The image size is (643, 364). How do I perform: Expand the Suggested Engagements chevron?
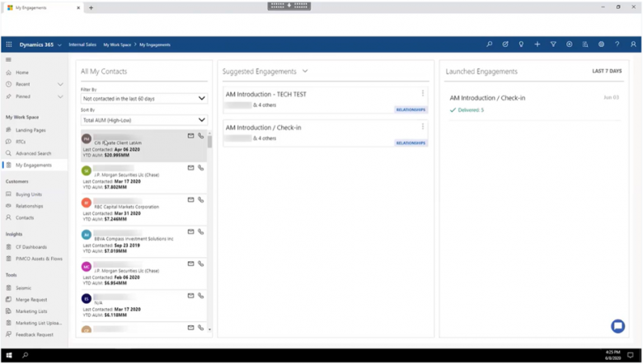(x=305, y=72)
